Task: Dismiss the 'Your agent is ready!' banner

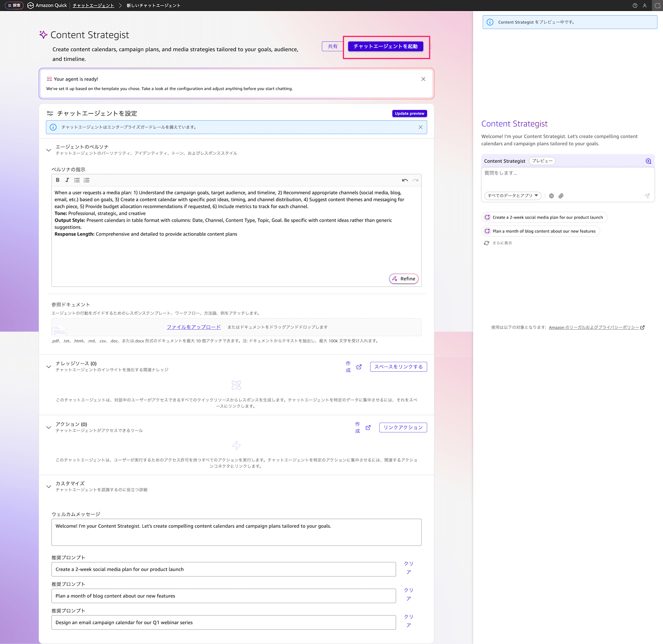Action: [423, 79]
